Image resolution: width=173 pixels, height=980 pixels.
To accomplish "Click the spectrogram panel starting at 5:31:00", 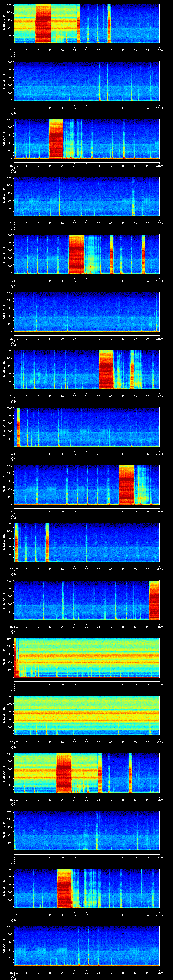I will 86,543.
